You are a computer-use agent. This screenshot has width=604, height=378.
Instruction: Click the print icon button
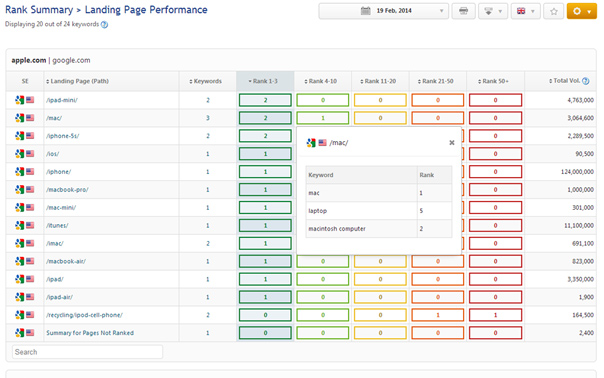point(463,11)
